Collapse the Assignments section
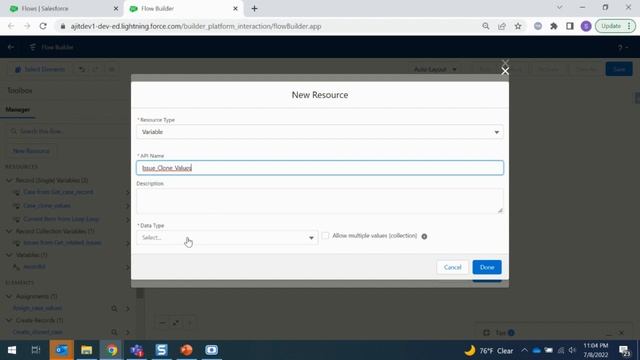The width and height of the screenshot is (640, 360). [x=9, y=296]
